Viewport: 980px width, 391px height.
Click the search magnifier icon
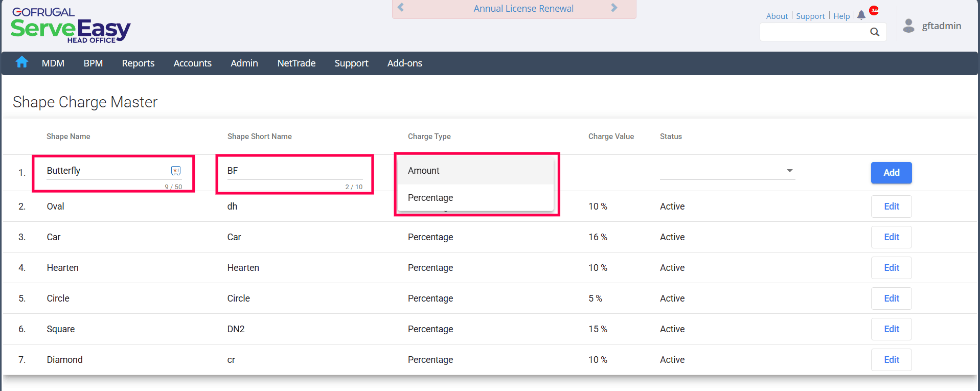(875, 32)
